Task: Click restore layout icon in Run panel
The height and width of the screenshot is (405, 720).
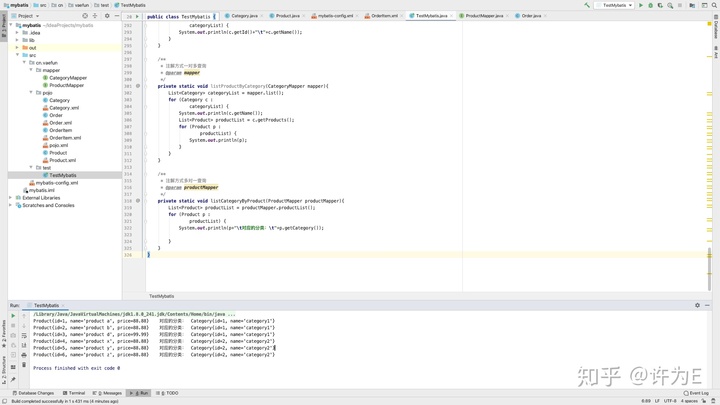Action: (13, 367)
